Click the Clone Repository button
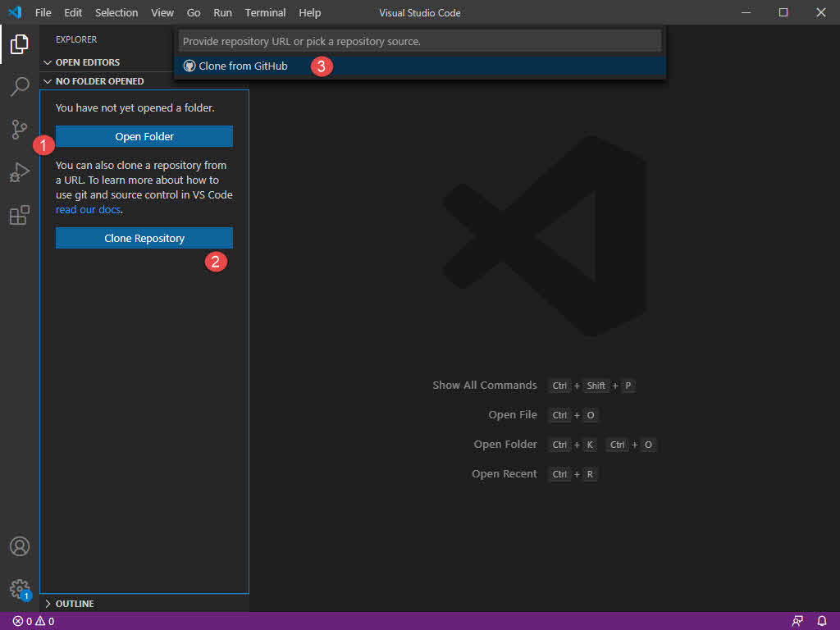 (144, 238)
